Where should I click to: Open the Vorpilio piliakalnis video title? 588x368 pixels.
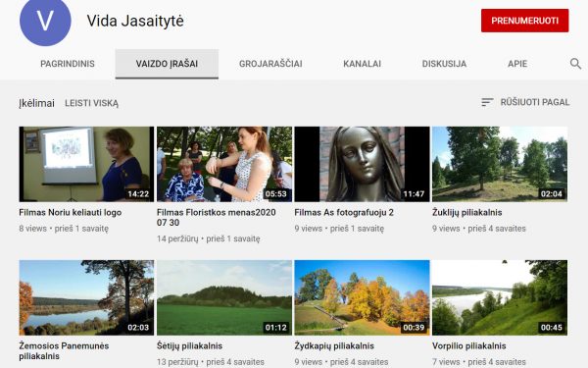(x=469, y=345)
